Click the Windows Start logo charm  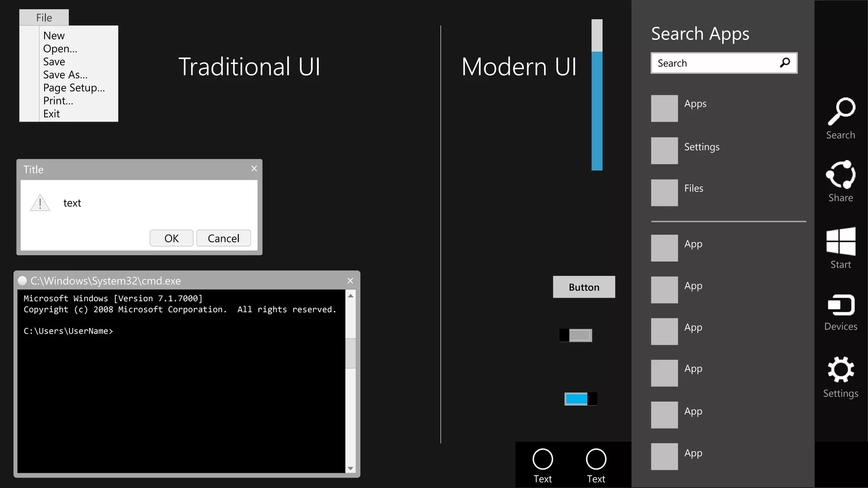[x=841, y=241]
